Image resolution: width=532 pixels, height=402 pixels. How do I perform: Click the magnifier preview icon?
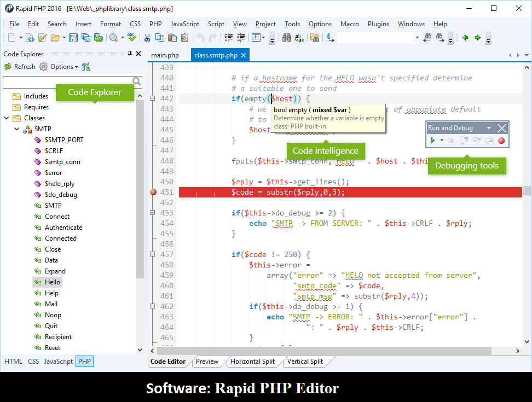coord(114,38)
